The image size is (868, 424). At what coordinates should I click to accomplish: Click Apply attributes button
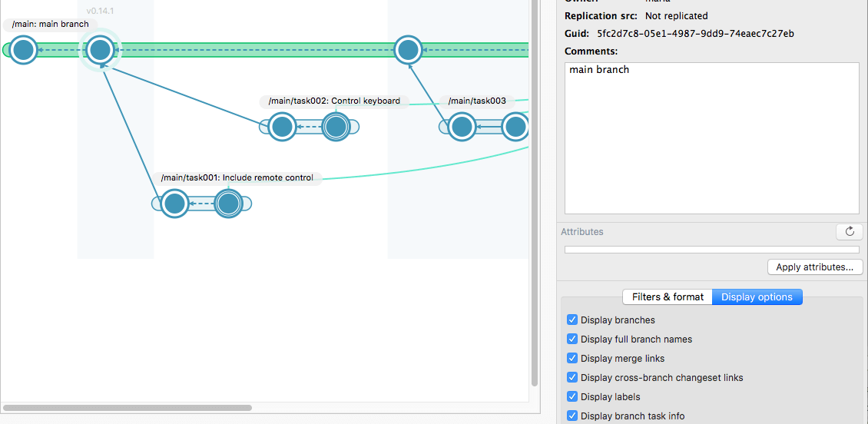815,267
